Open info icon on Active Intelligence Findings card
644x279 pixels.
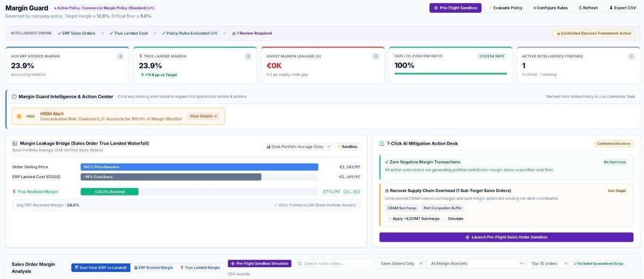pos(631,56)
